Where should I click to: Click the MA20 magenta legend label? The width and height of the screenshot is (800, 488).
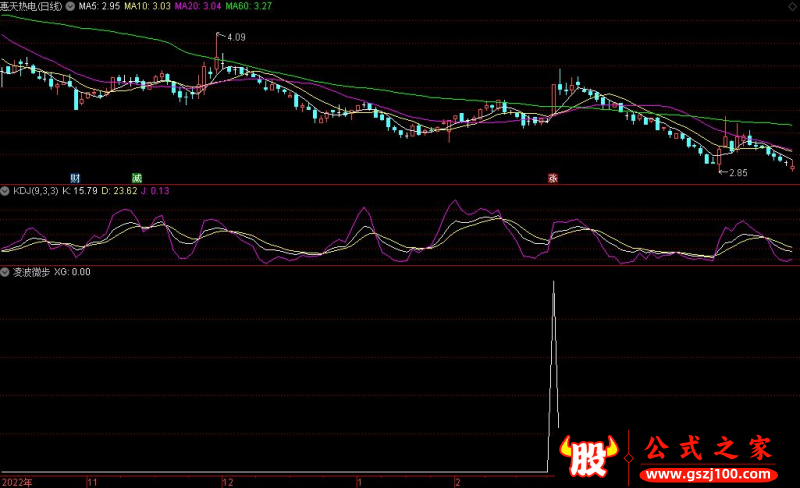pos(196,6)
